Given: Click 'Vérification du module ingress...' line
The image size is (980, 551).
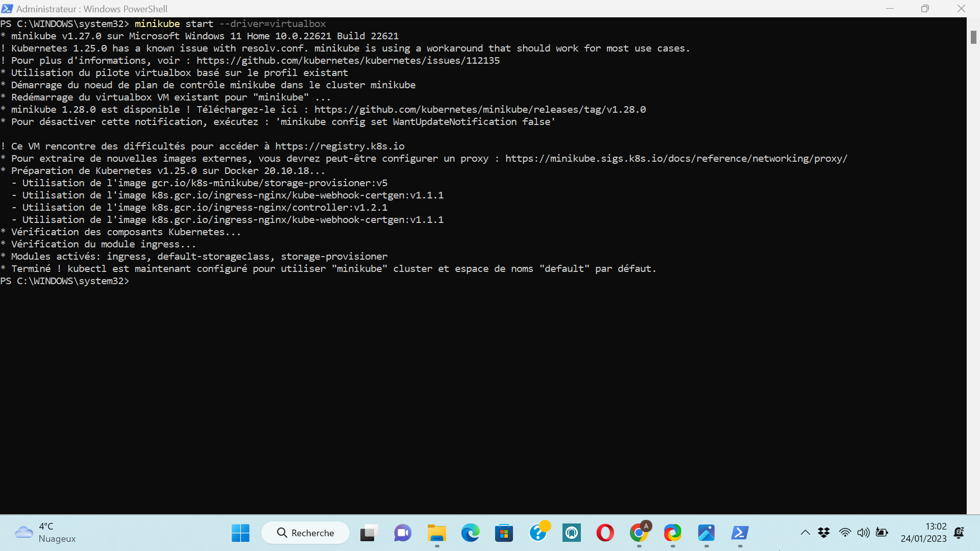Looking at the screenshot, I should pyautogui.click(x=98, y=244).
